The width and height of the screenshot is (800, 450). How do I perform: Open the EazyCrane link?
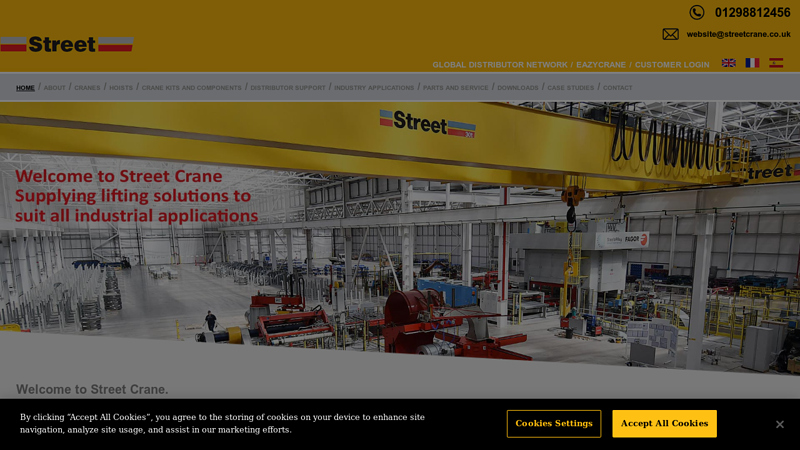tap(601, 65)
